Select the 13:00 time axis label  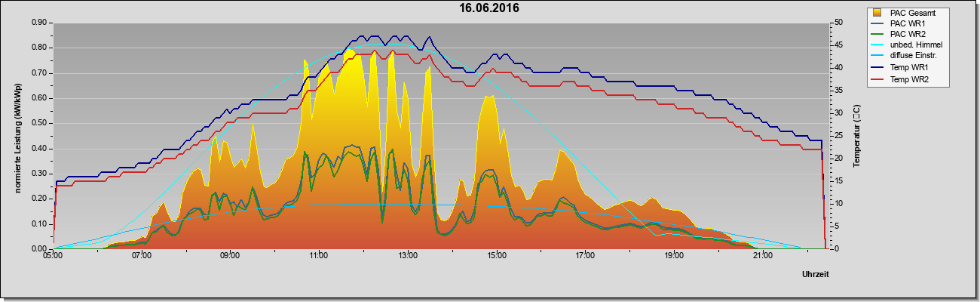pos(408,256)
